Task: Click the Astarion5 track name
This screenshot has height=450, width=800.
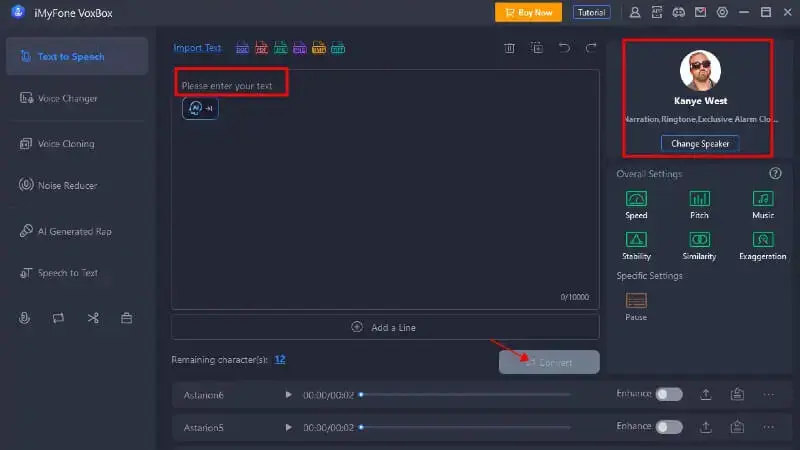Action: 204,428
